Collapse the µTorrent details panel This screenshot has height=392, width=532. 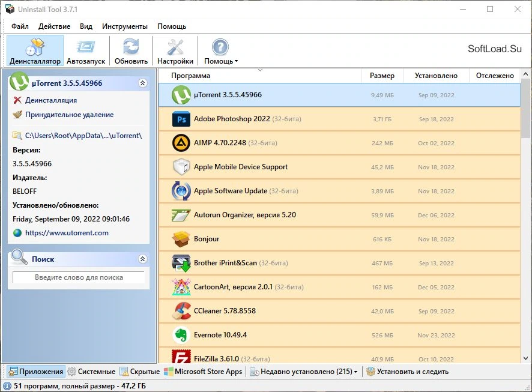point(143,83)
